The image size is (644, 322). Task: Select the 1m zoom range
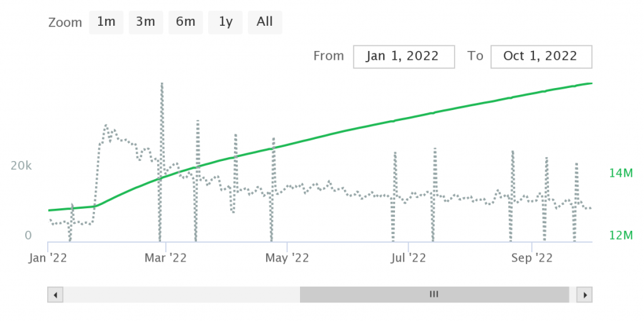click(x=106, y=22)
